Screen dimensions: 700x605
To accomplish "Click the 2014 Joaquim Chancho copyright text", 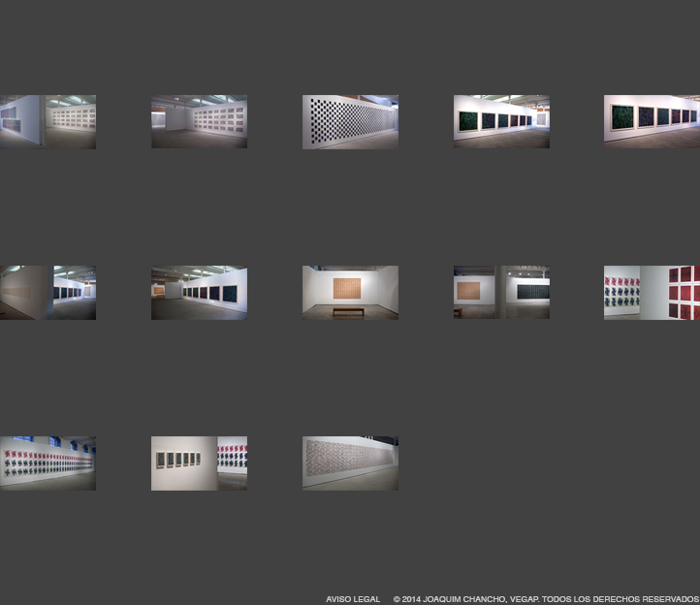I will [546, 599].
